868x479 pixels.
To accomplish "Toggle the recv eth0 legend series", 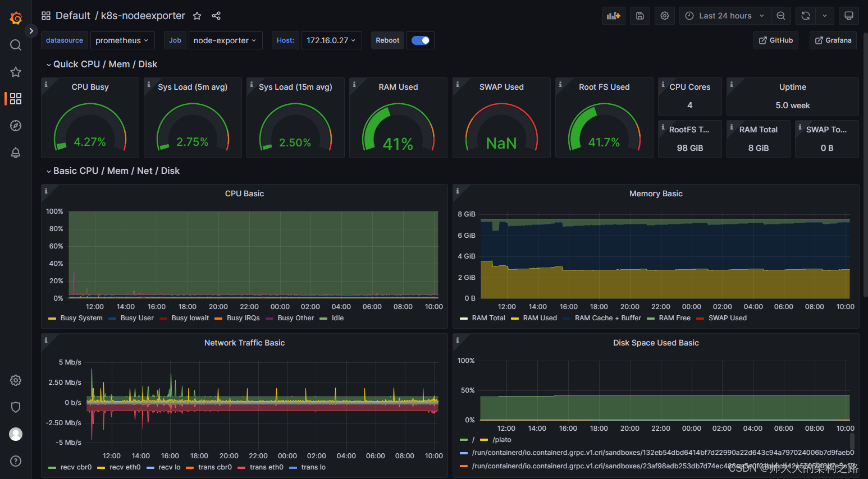I will pos(125,467).
